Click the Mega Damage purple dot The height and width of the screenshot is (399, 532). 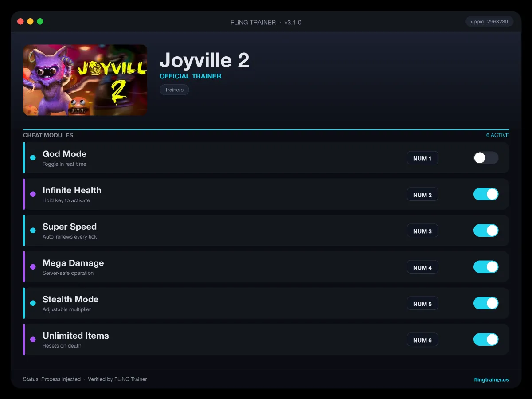[33, 267]
